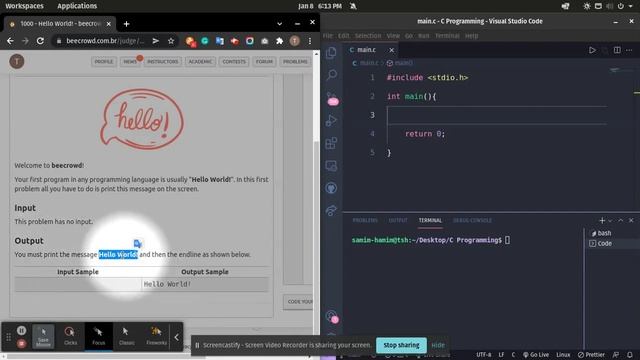Viewport: 640px width, 360px height.
Task: Open the Workspaces menu in top bar
Action: tap(24, 6)
